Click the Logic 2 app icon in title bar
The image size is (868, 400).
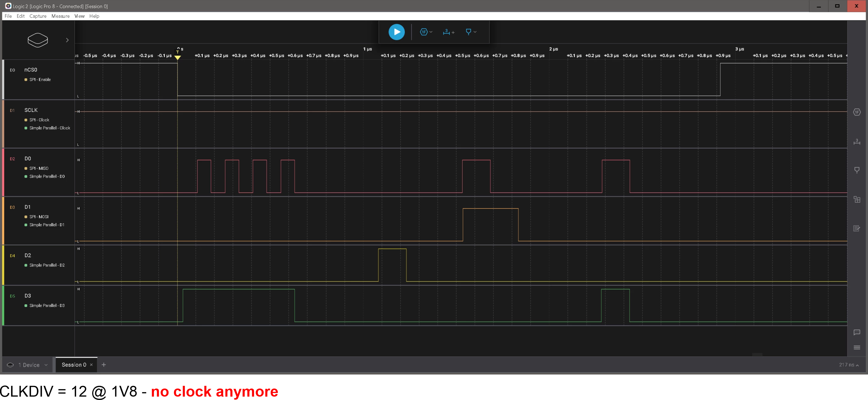click(8, 6)
